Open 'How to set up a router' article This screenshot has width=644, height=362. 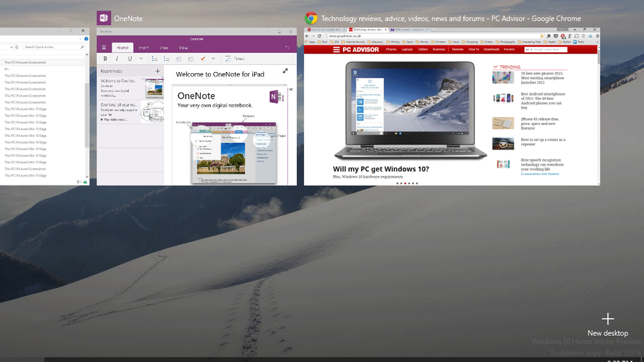543,142
